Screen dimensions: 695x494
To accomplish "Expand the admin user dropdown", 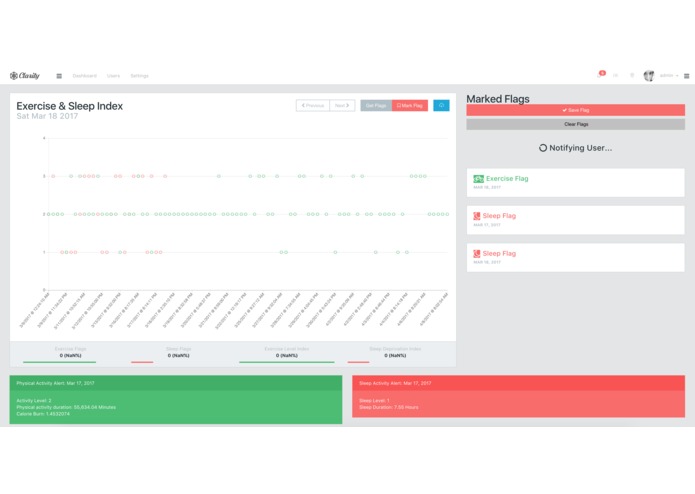I will tap(669, 76).
